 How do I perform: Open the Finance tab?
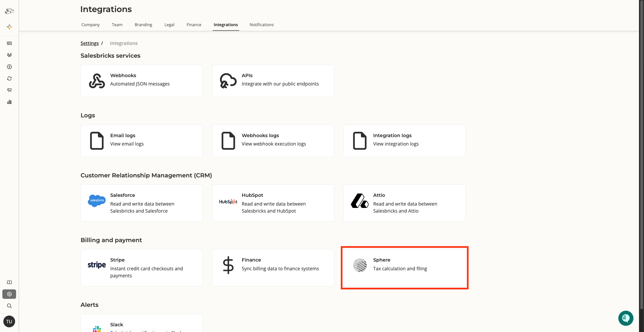(x=194, y=25)
